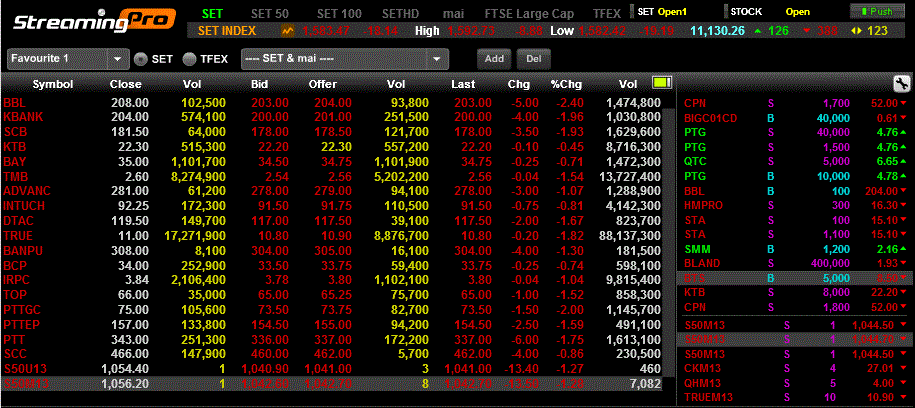The height and width of the screenshot is (408, 915).
Task: Select the S50U13 row symbol
Action: click(x=23, y=368)
